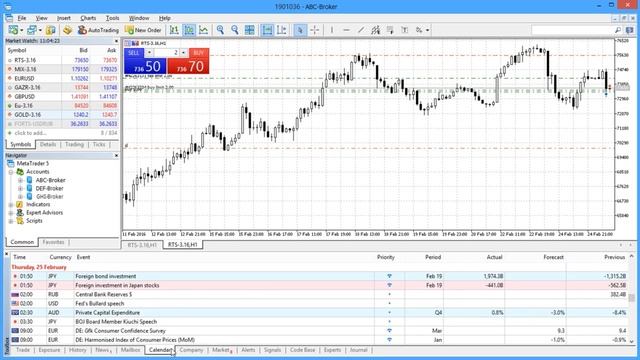Open the Journal tab in Toolbox
Image resolution: width=640 pixels, height=360 pixels.
click(x=358, y=350)
